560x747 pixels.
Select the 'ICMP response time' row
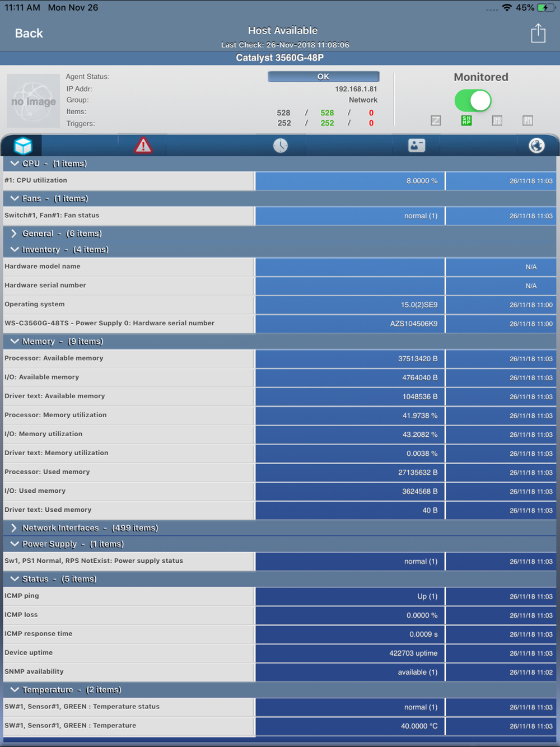pyautogui.click(x=279, y=634)
